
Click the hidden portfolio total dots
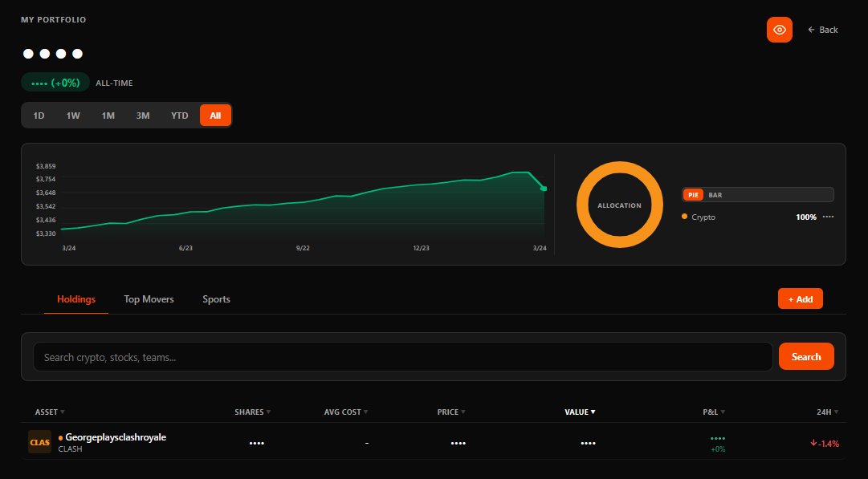(52, 54)
